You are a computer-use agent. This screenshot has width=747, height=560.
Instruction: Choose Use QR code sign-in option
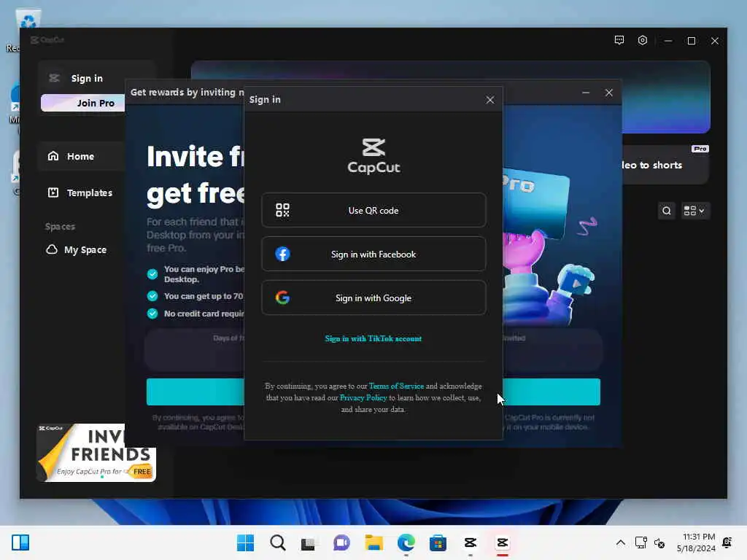(x=373, y=210)
